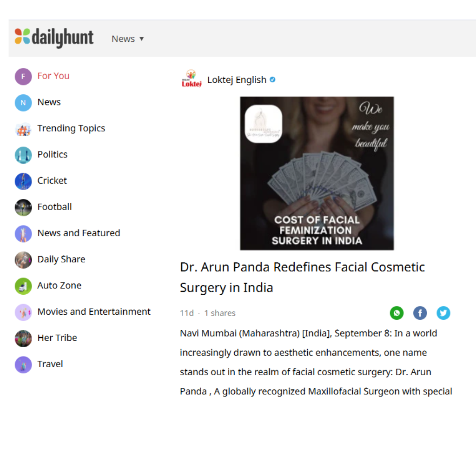
Task: Click the Dailyhunt logo
Action: [x=54, y=38]
